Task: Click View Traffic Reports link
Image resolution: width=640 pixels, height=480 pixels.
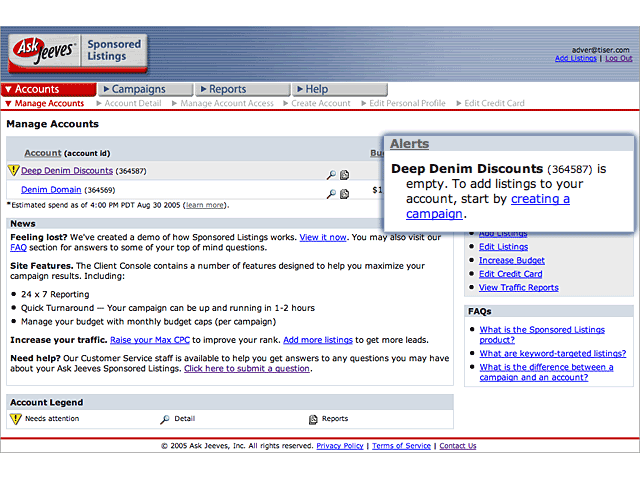Action: pos(519,287)
